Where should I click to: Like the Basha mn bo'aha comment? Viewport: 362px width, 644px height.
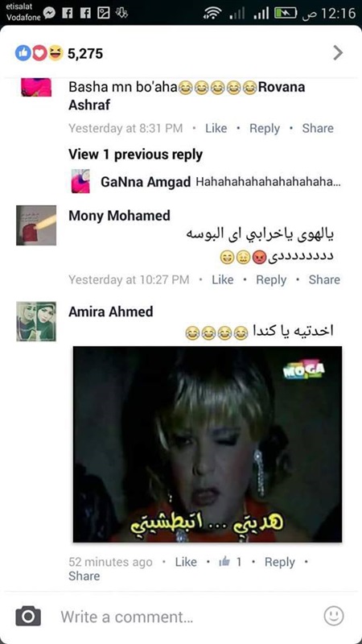click(x=216, y=128)
